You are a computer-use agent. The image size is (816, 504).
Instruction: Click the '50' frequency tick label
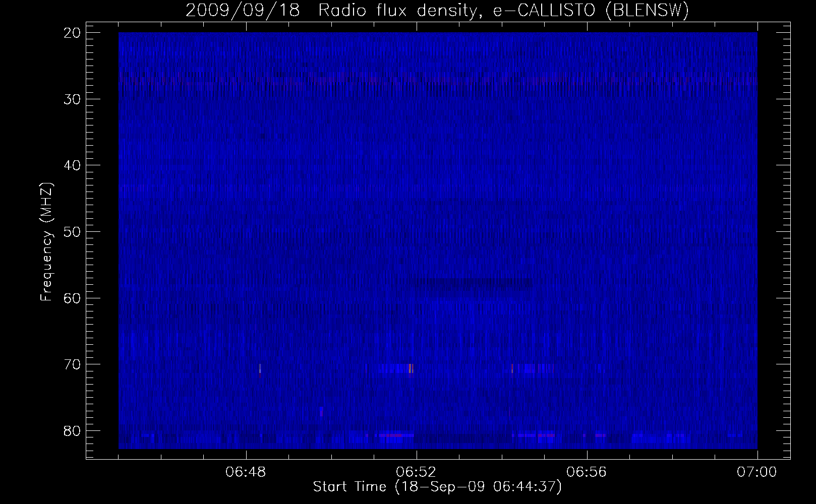[72, 232]
